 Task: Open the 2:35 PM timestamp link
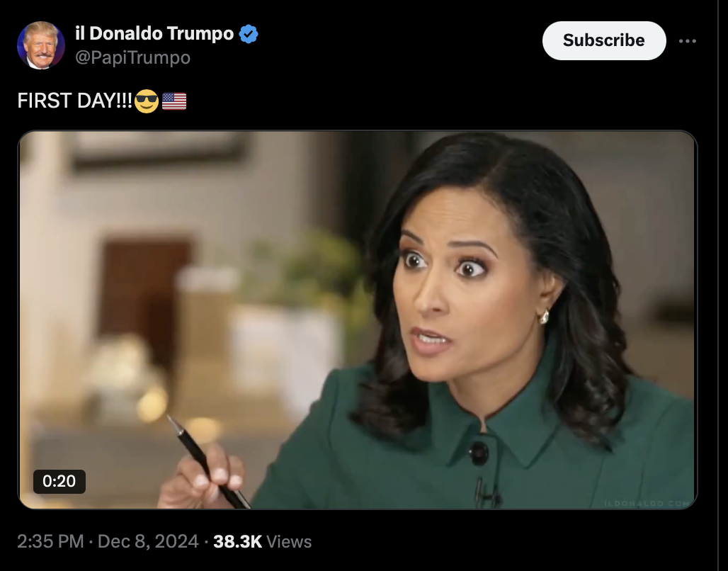coord(50,541)
